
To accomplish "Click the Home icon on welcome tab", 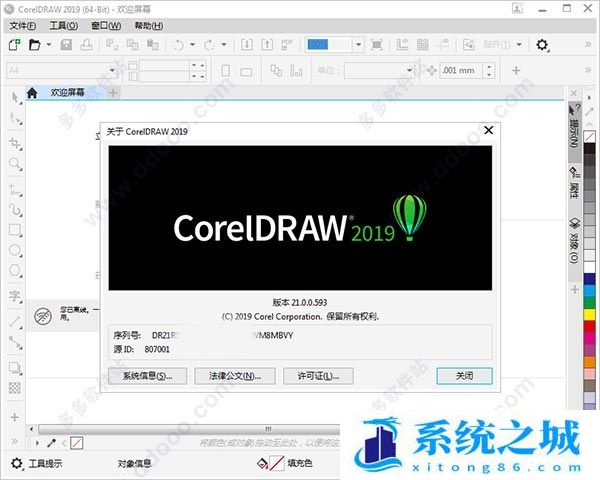I will point(32,93).
